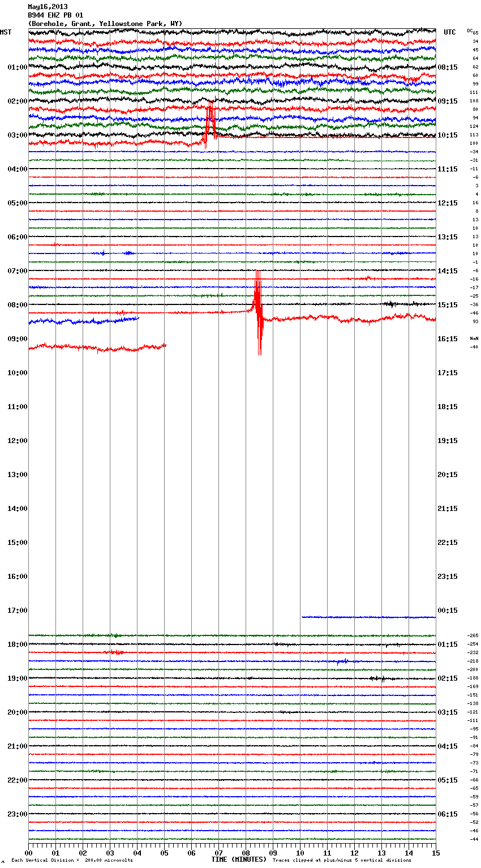The height and width of the screenshot is (868, 481).
Task: Click the "UTC" timezone header
Action: click(x=449, y=32)
